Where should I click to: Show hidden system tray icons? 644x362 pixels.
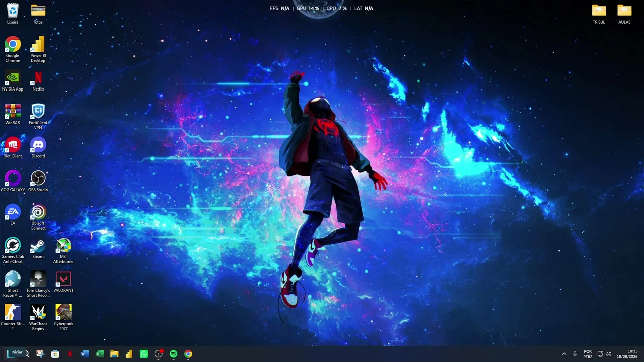pos(564,354)
